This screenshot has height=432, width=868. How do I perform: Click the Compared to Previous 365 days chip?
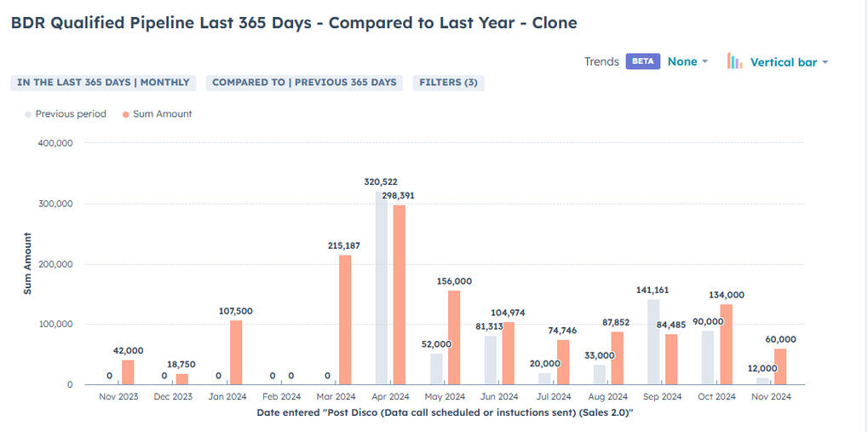coord(304,83)
